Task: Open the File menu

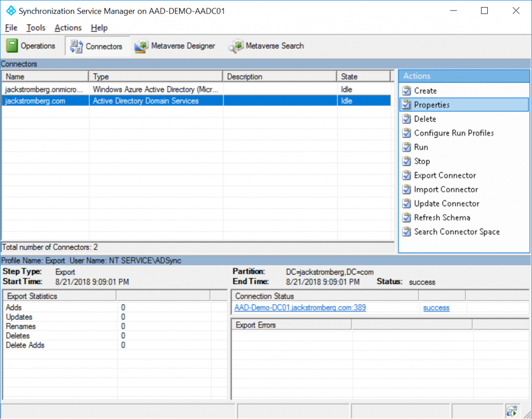Action: (x=11, y=28)
